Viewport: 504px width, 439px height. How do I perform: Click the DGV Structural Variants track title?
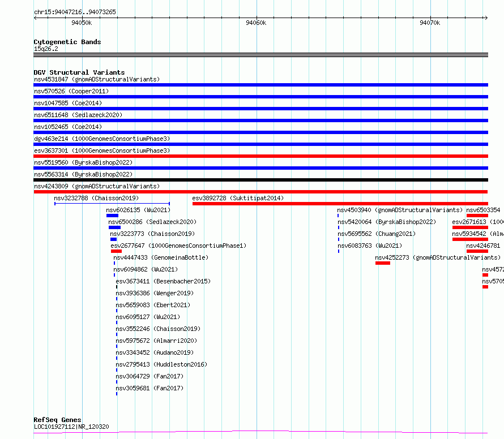[x=79, y=72]
